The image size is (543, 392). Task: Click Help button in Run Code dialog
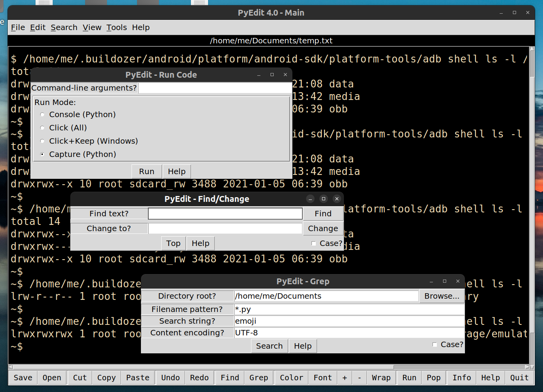[177, 171]
